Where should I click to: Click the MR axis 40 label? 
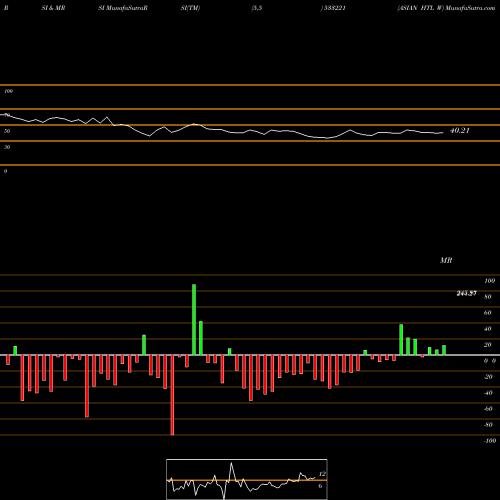pos(488,329)
